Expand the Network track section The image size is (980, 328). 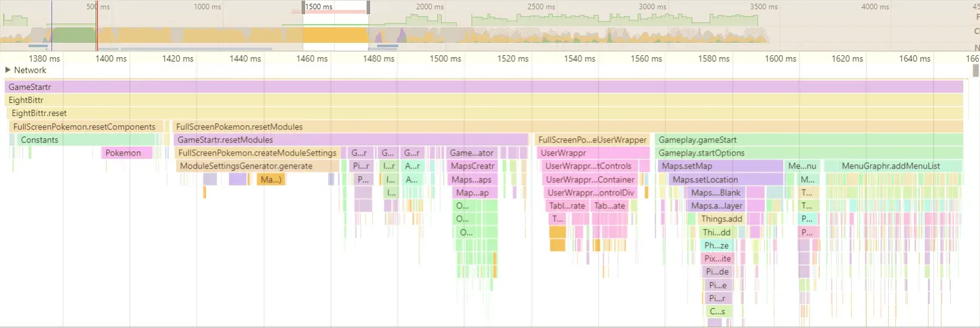[x=8, y=70]
